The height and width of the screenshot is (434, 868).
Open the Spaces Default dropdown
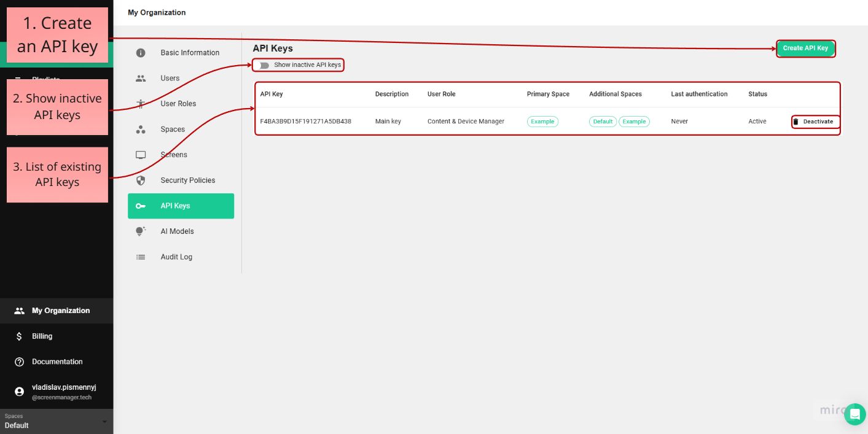(x=57, y=421)
